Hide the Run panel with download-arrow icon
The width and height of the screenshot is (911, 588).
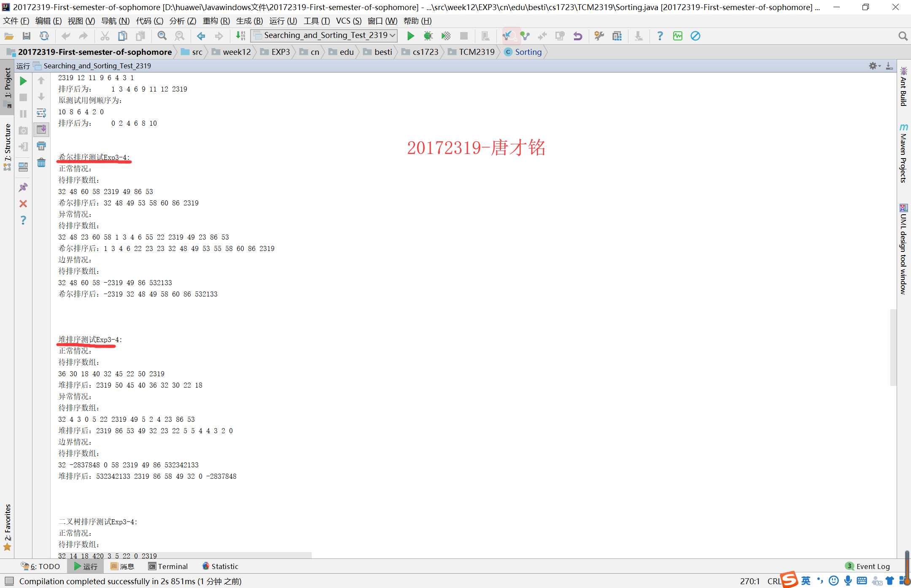coord(889,66)
